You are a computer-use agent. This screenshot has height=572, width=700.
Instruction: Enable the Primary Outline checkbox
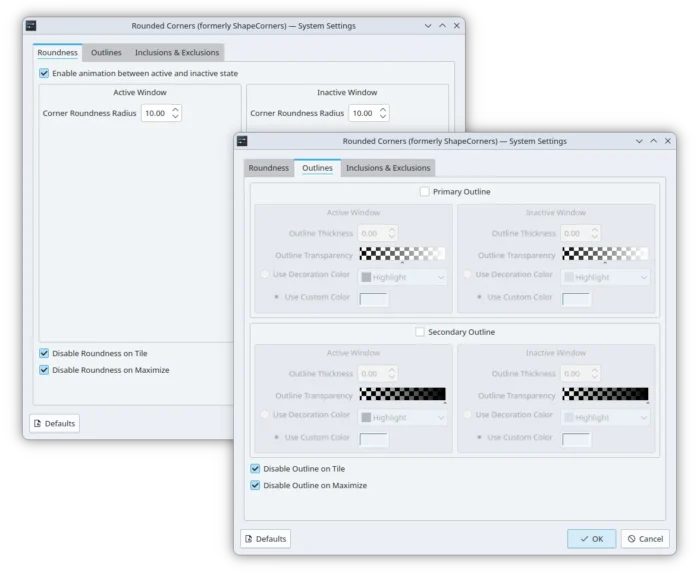(425, 192)
